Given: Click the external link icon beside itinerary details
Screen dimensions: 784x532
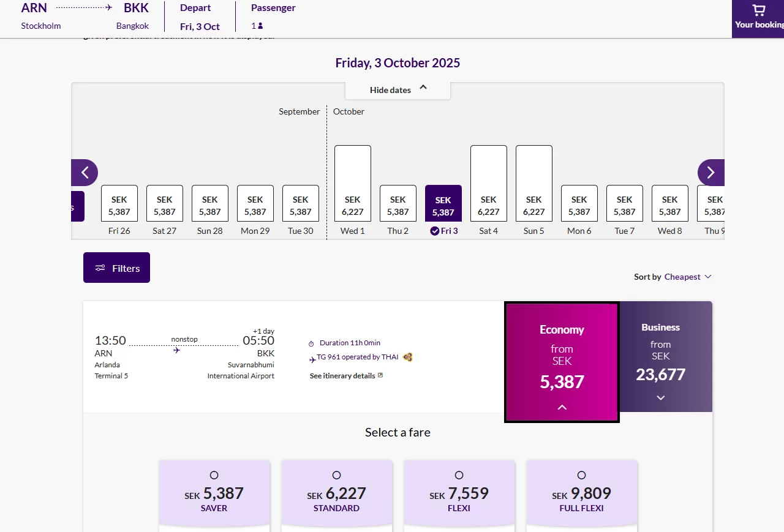Looking at the screenshot, I should pyautogui.click(x=380, y=375).
